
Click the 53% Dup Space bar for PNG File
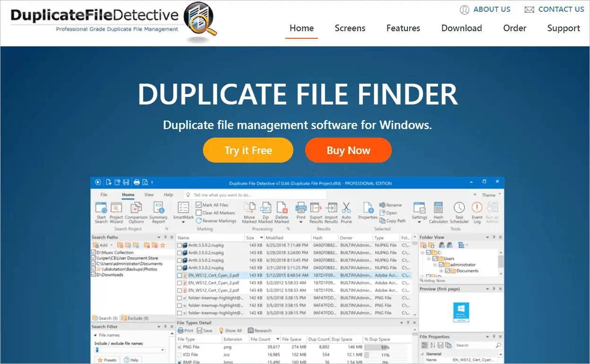coord(385,347)
